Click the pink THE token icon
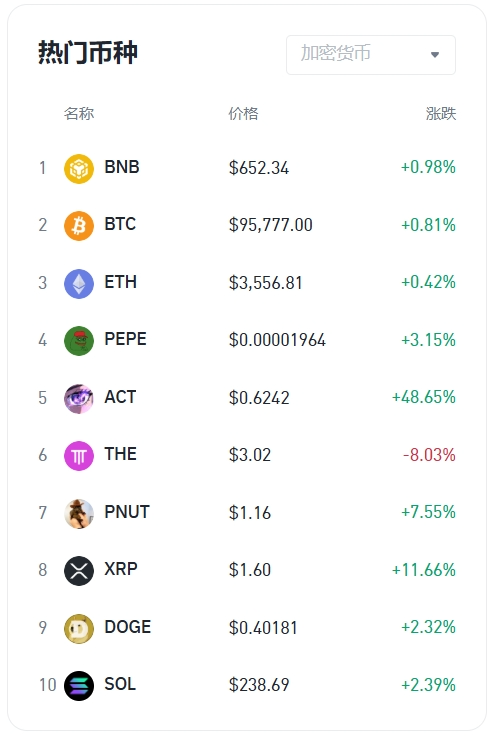This screenshot has width=495, height=737. coord(79,456)
